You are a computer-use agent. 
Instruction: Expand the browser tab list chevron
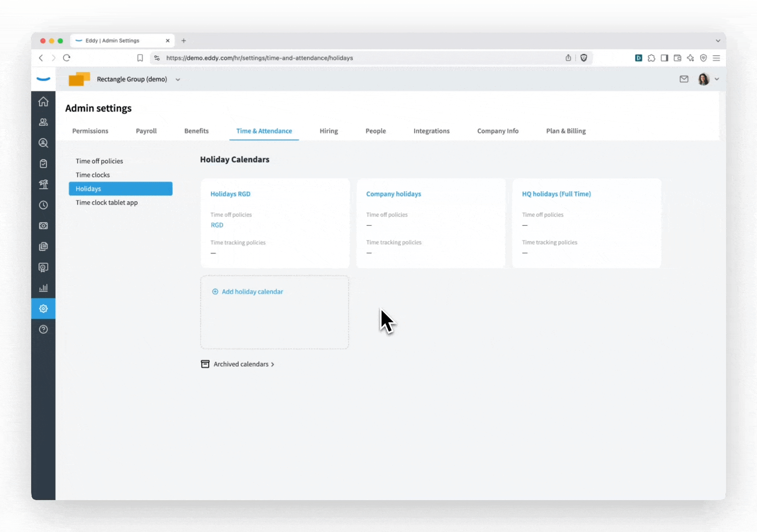coord(718,41)
